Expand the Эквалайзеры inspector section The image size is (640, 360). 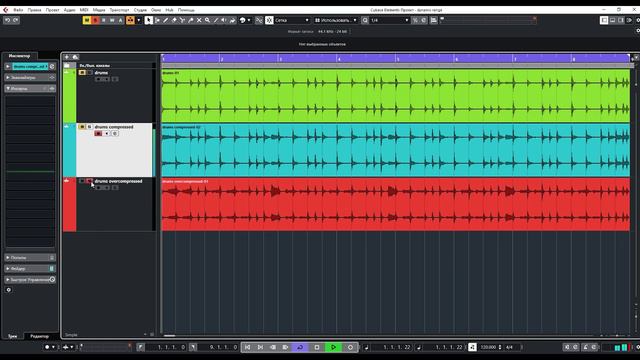click(x=30, y=77)
